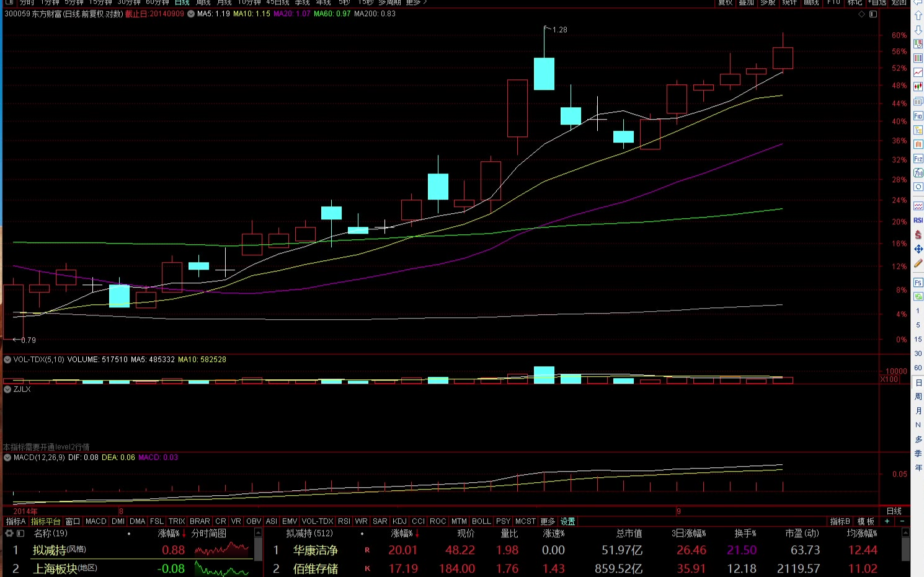Expand the dropdown arrow next to 截止日
Screen dimensions: 924x577
190,14
